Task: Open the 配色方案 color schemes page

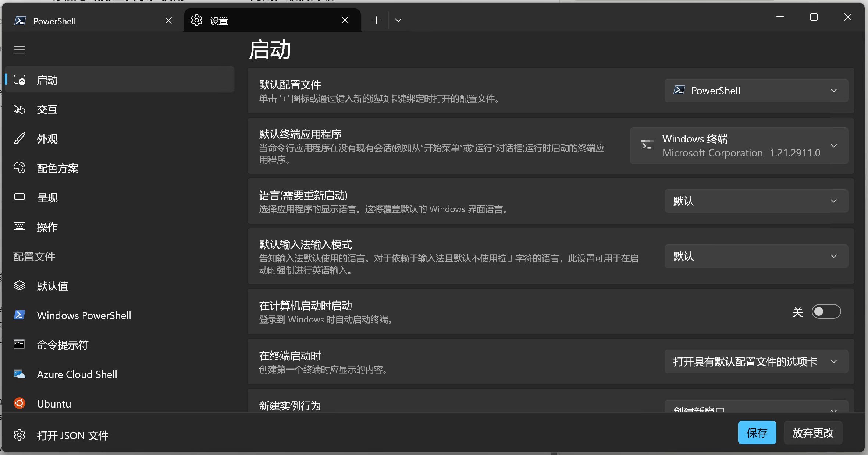Action: tap(57, 168)
